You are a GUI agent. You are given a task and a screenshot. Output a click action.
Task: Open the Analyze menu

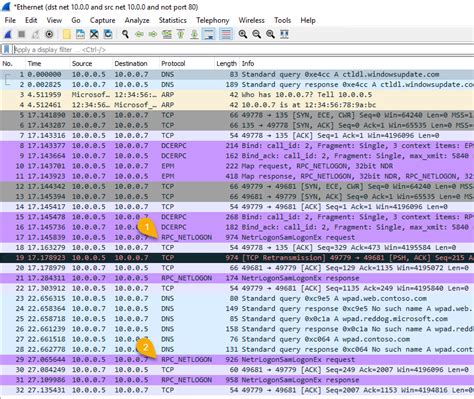137,20
